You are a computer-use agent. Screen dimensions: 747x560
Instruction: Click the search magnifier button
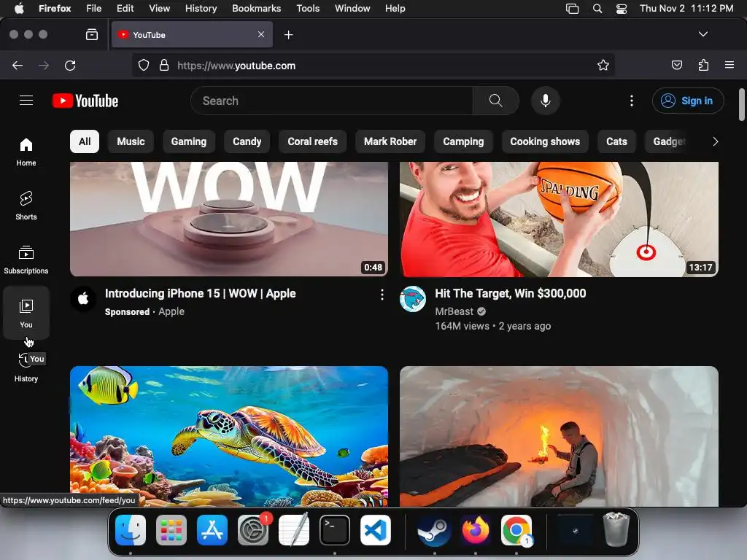[x=495, y=101]
